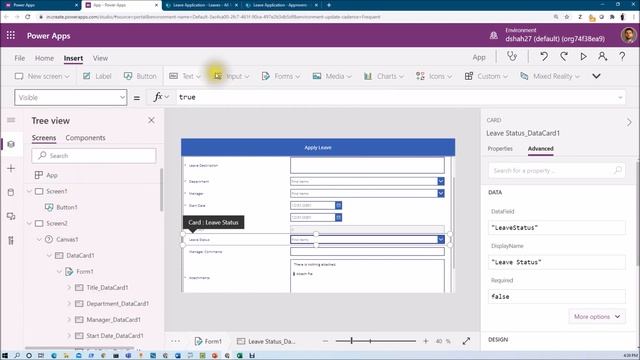Open Help question mark icon
Image resolution: width=640 pixels, height=360 pixels.
pyautogui.click(x=622, y=56)
